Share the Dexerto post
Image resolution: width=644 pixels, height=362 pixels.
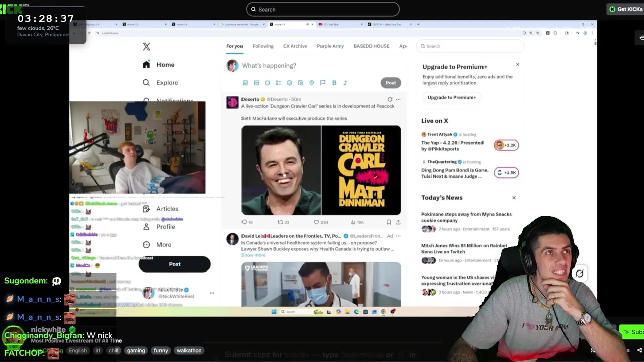pos(398,222)
